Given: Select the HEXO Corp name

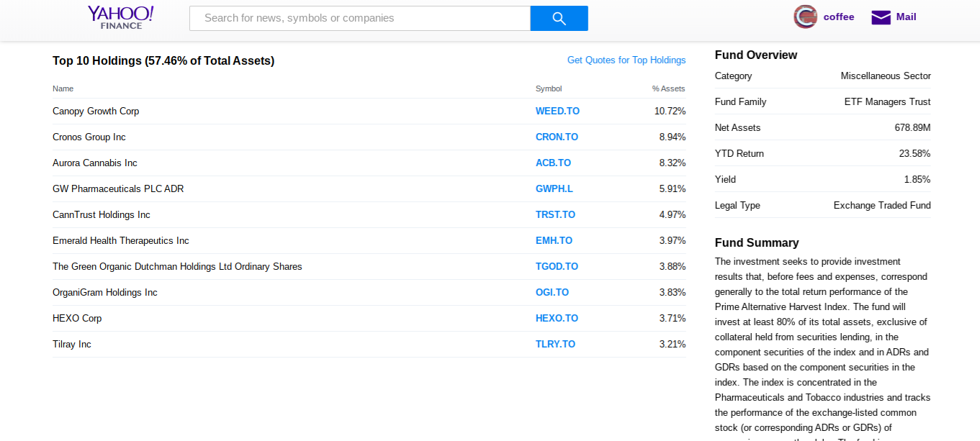Looking at the screenshot, I should (77, 319).
